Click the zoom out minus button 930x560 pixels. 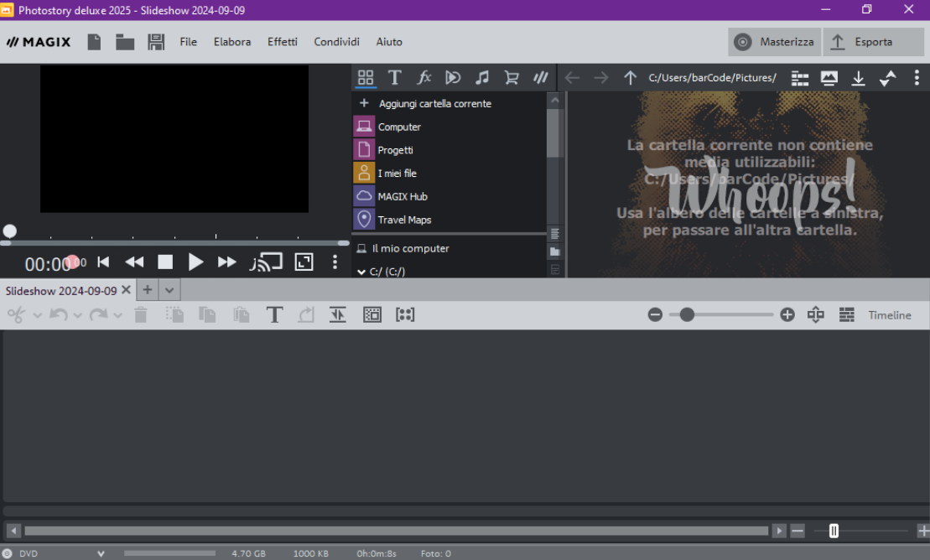click(655, 315)
